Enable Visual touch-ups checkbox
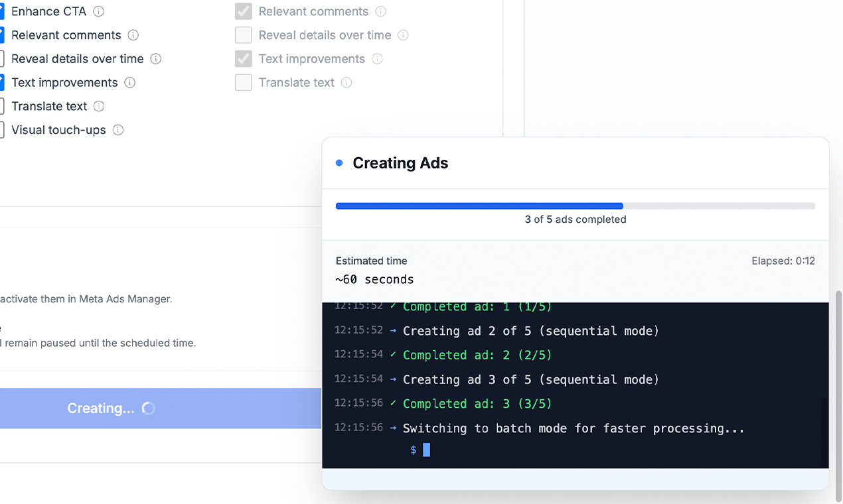843x504 pixels. pyautogui.click(x=1, y=130)
